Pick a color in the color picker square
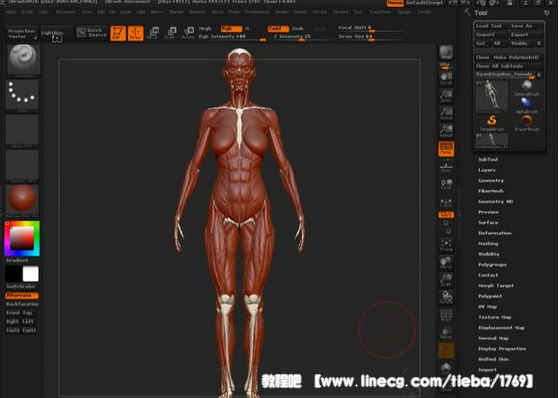 (x=22, y=238)
